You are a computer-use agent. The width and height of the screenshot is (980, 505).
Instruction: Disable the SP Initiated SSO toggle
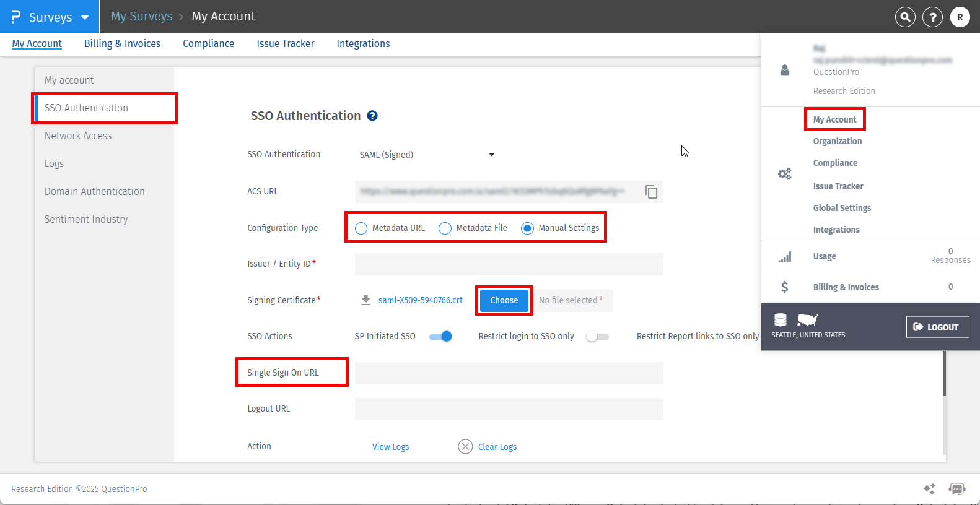pos(441,337)
